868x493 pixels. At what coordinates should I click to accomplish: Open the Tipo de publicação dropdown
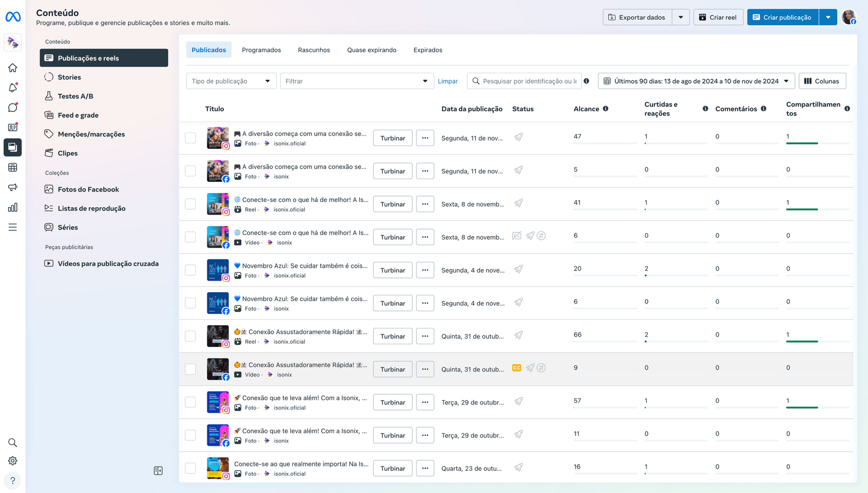point(231,81)
